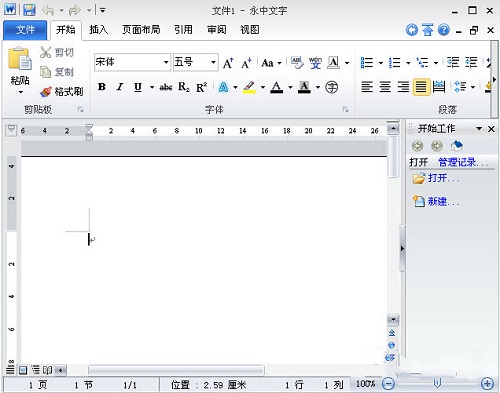Image resolution: width=500 pixels, height=393 pixels.
Task: Click the 打开... link in task pane
Action: (443, 178)
